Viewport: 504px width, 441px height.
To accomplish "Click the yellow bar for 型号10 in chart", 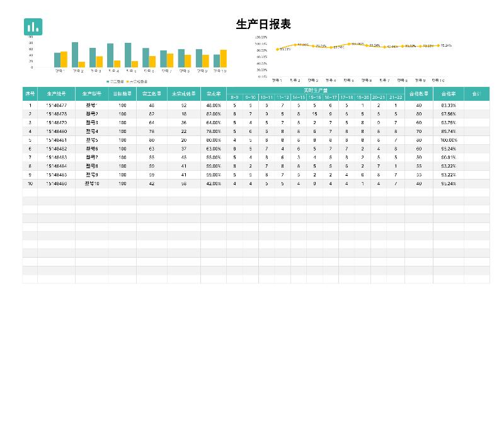I will tap(223, 59).
